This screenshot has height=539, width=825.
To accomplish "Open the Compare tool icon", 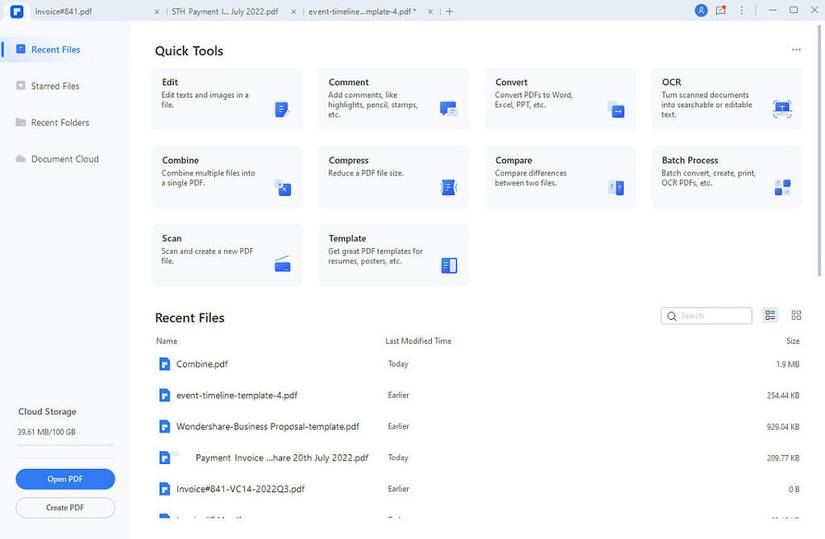I will (x=616, y=187).
